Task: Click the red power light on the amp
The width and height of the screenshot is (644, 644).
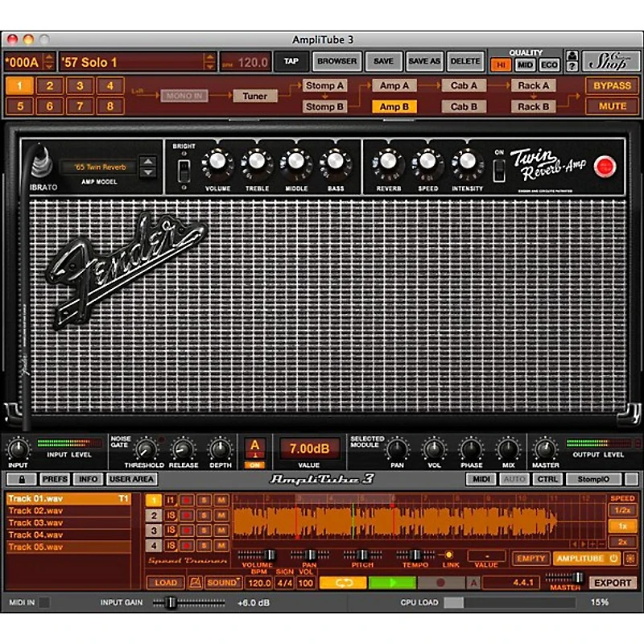Action: (605, 167)
